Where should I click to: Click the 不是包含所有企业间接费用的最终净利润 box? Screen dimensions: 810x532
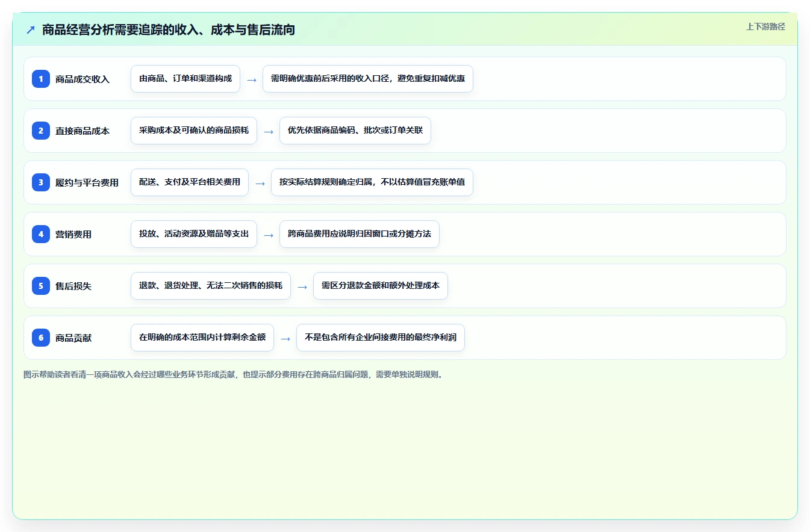381,338
